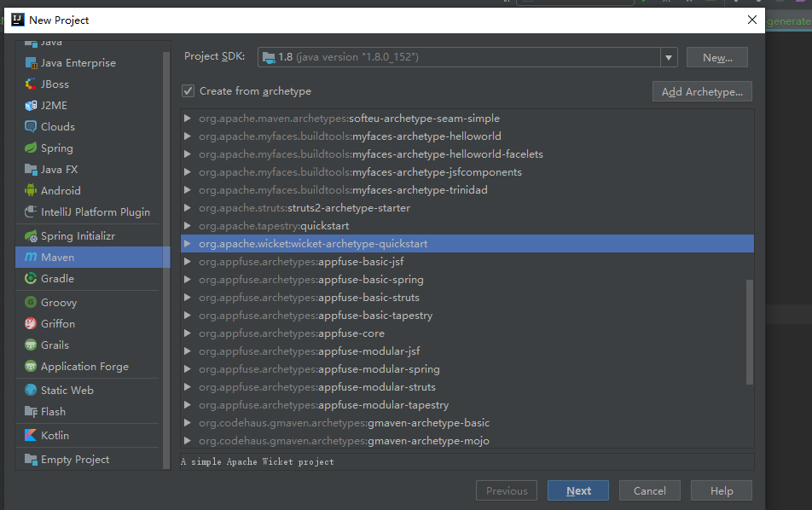
Task: Click the Empty Project folder icon
Action: tap(31, 460)
